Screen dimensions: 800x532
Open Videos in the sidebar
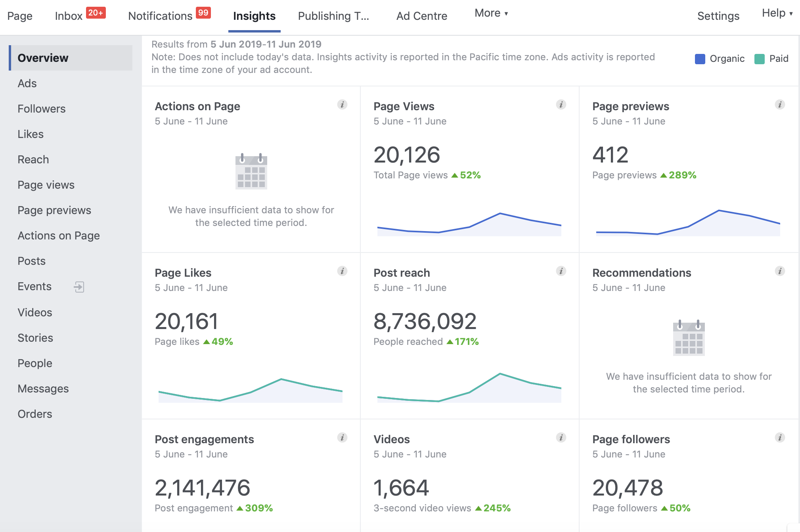(x=35, y=312)
